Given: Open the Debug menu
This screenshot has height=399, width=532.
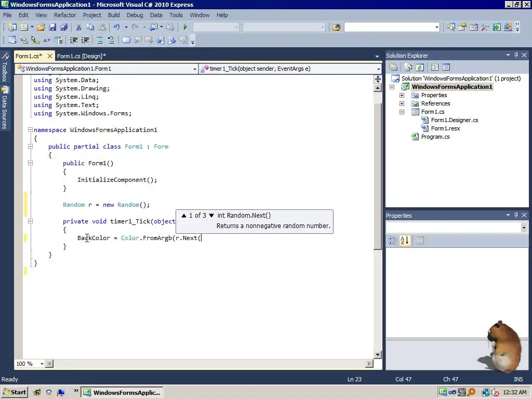Looking at the screenshot, I should pos(135,15).
